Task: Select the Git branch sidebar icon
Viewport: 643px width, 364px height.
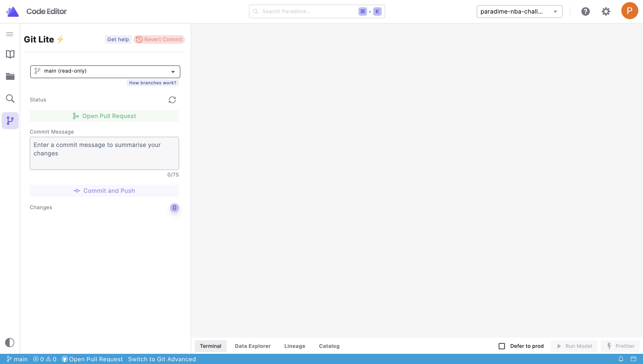Action: 10,120
